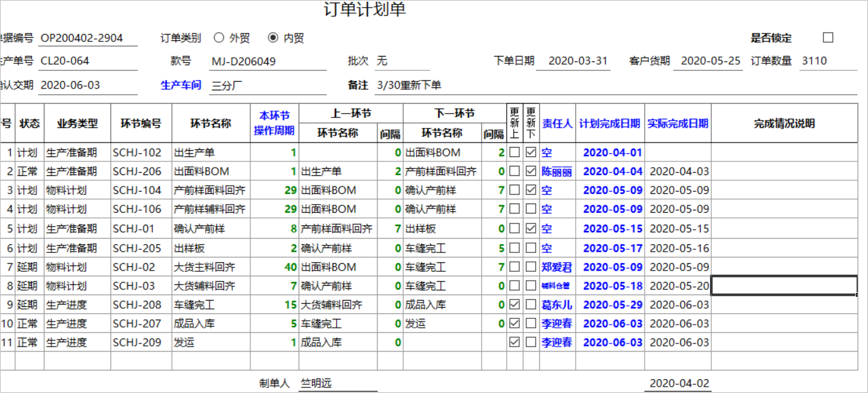Viewport: 868px width, 393px height.
Task: Click the footer date field 2020-04-02
Action: pos(678,383)
